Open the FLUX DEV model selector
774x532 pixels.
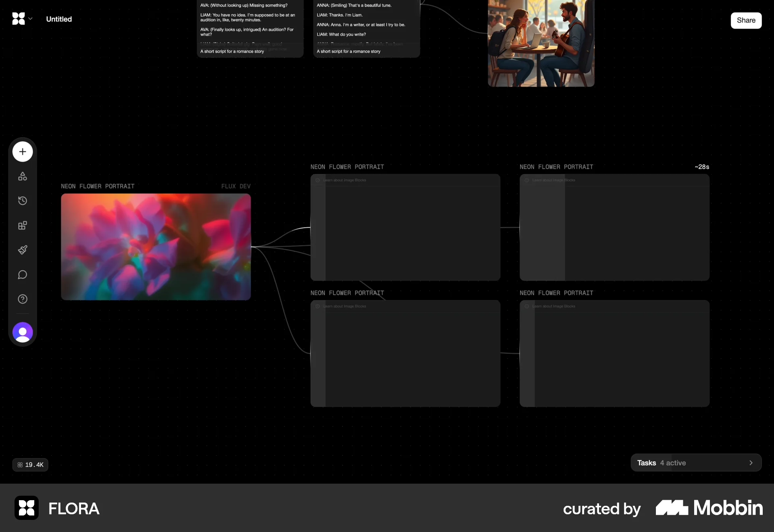236,186
